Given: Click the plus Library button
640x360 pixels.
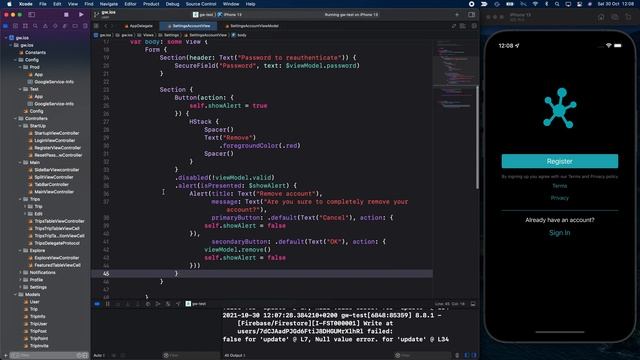Looking at the screenshot, I should pos(457,15).
